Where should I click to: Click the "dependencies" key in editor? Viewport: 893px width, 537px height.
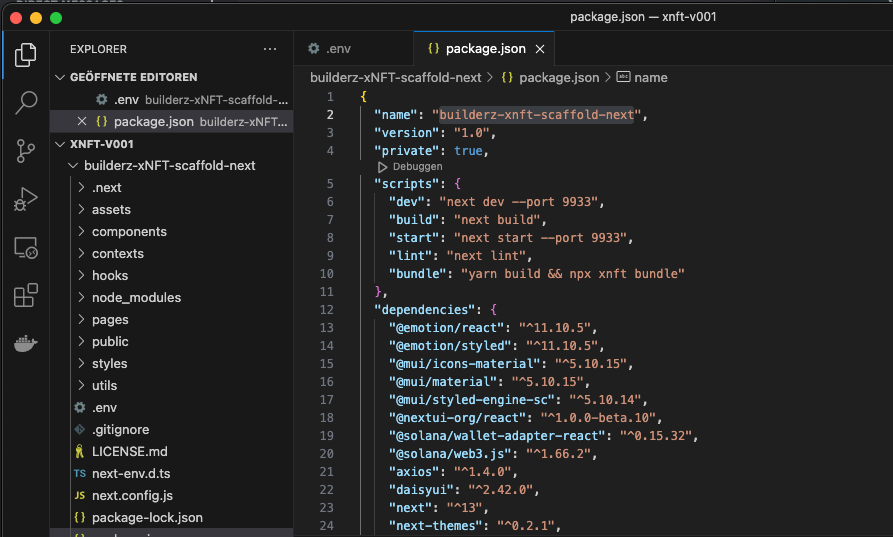428,310
